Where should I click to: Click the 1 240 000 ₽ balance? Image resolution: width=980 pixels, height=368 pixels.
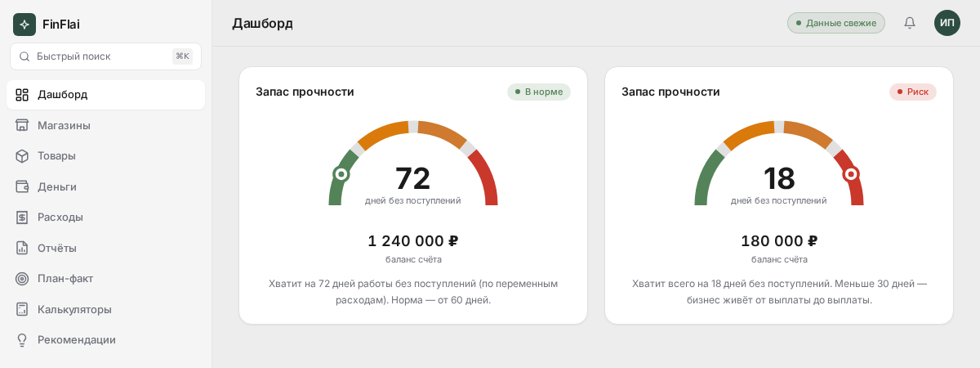click(x=413, y=241)
